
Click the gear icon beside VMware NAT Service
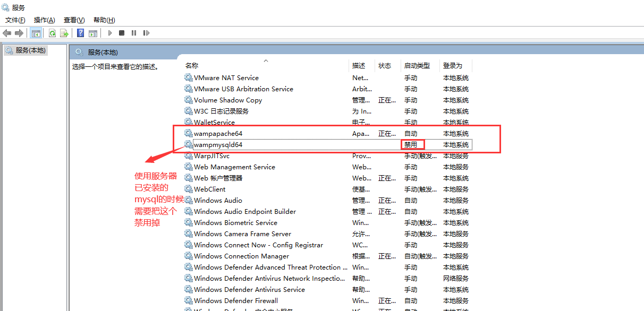(x=189, y=77)
